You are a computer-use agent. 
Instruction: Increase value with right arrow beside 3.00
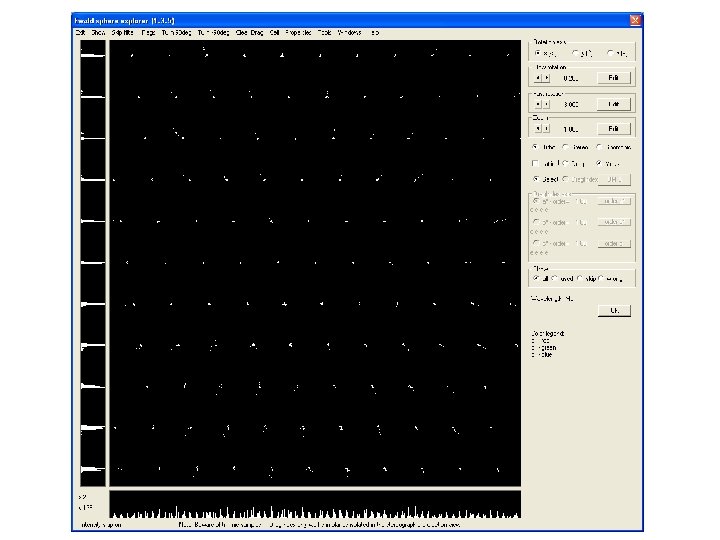click(546, 104)
